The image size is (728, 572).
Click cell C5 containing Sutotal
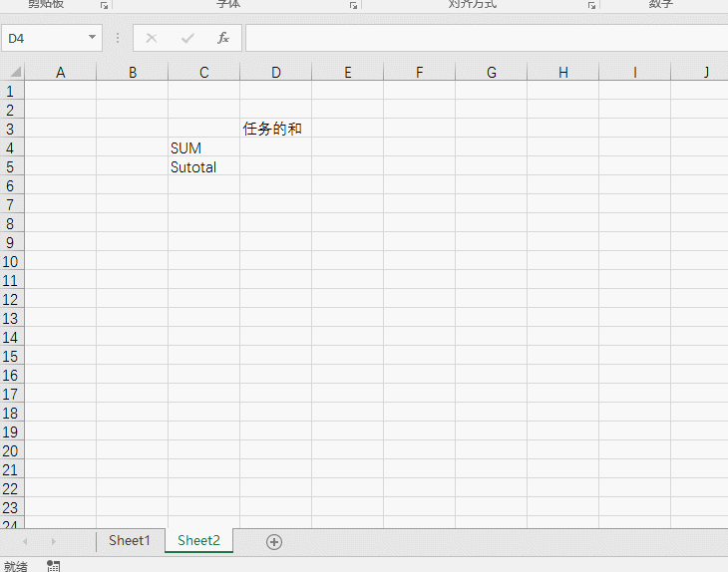[203, 166]
